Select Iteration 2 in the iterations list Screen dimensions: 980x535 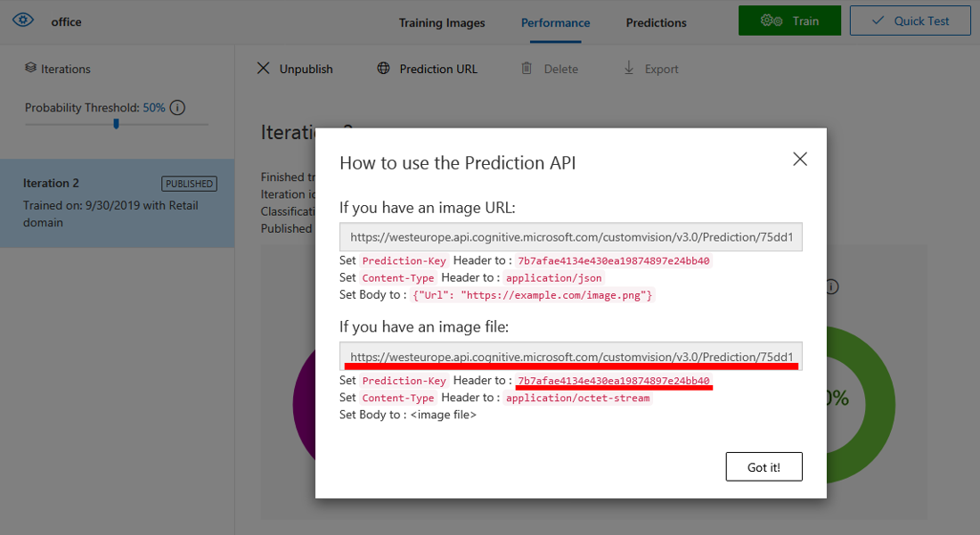click(117, 203)
